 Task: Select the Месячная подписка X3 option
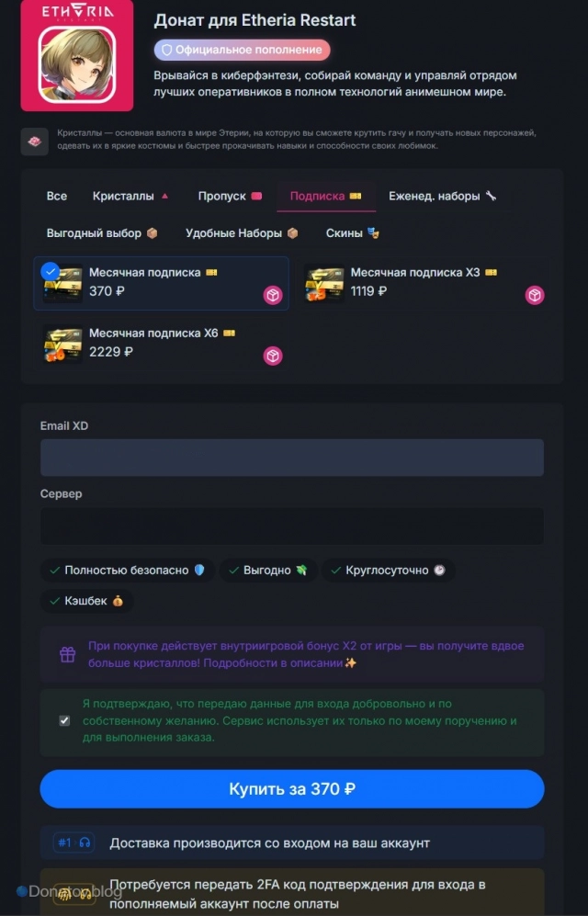click(425, 283)
